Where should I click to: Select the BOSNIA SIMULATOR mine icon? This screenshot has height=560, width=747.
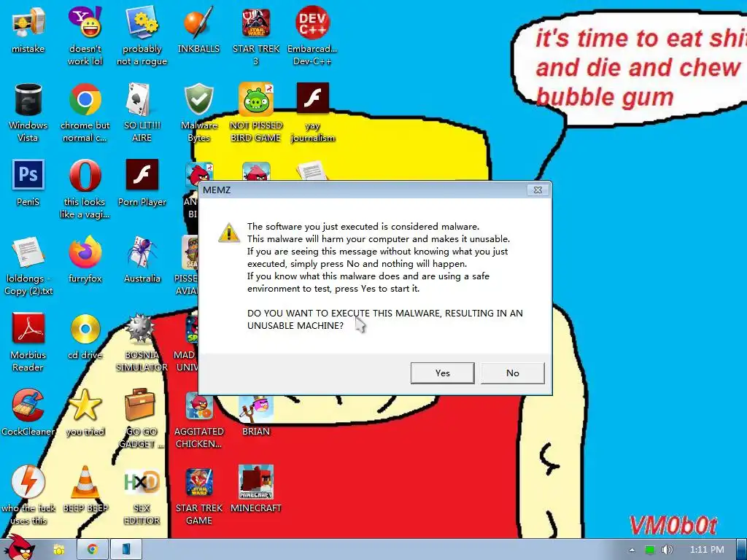click(142, 343)
